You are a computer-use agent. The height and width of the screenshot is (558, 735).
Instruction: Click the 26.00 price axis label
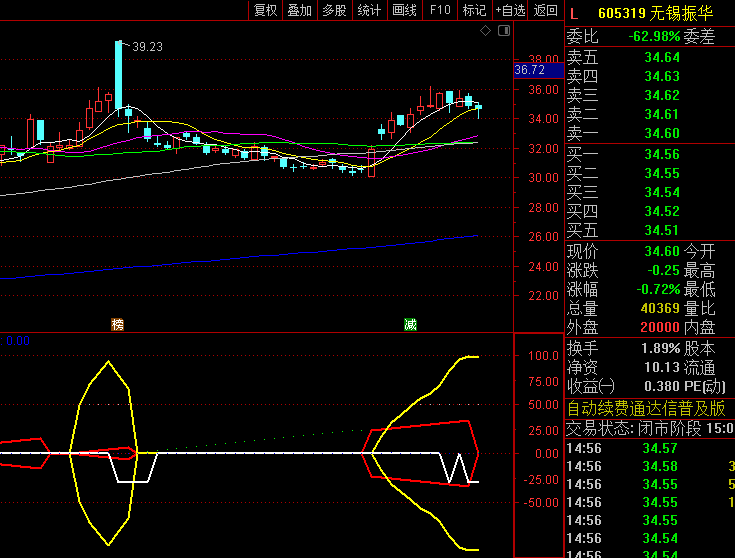pyautogui.click(x=543, y=237)
